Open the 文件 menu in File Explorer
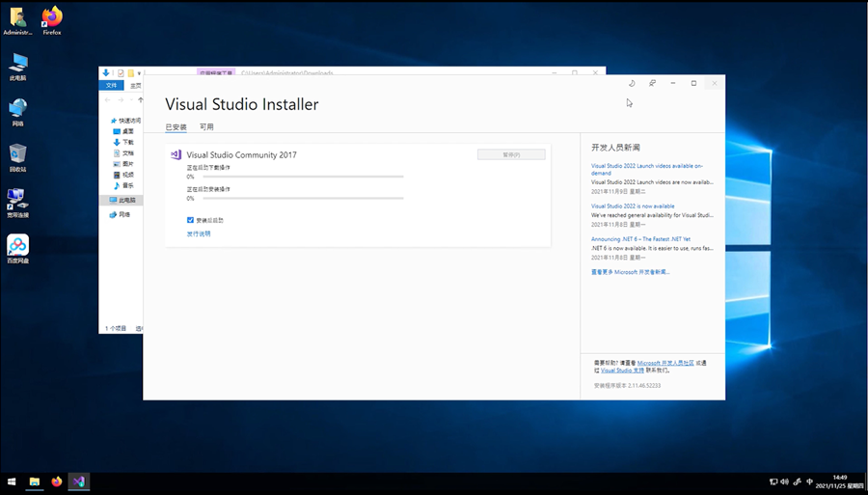868x495 pixels. click(x=111, y=85)
